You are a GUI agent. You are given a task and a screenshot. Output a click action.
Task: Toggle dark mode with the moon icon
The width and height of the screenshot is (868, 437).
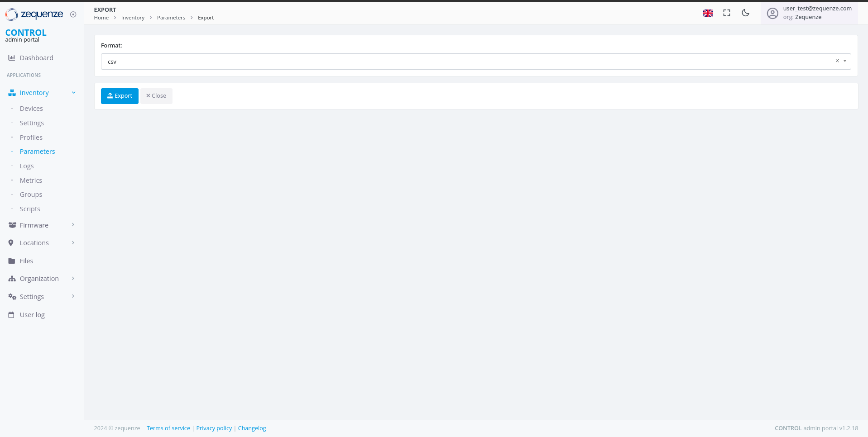(x=745, y=13)
